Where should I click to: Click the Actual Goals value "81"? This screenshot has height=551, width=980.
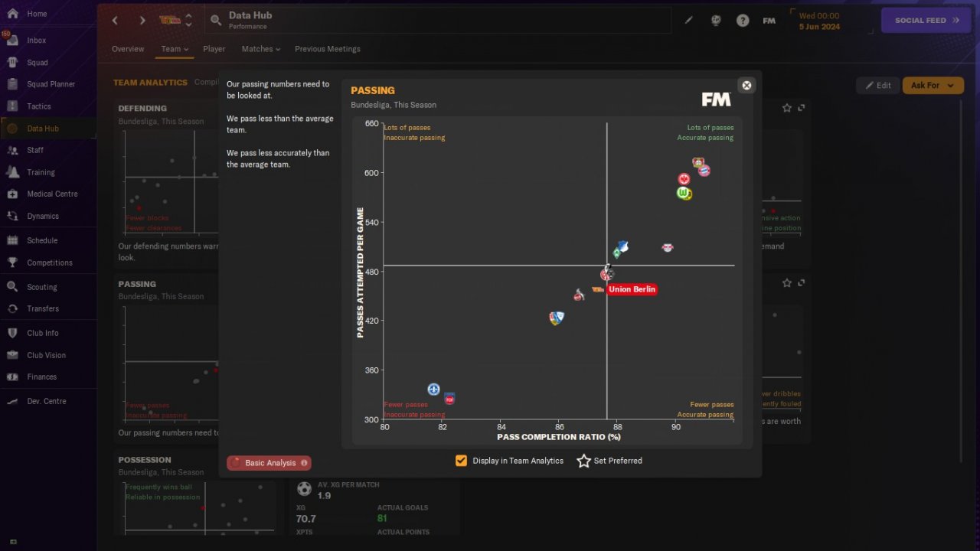pos(381,519)
